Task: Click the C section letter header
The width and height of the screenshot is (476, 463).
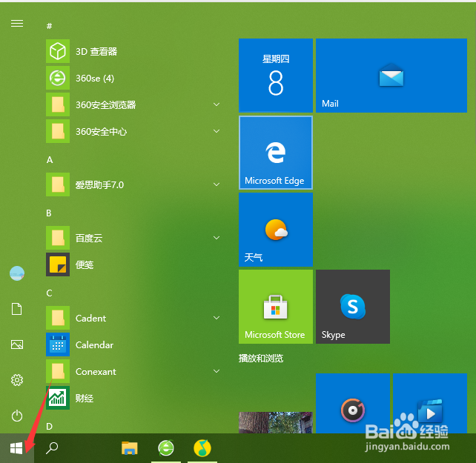Action: point(49,293)
